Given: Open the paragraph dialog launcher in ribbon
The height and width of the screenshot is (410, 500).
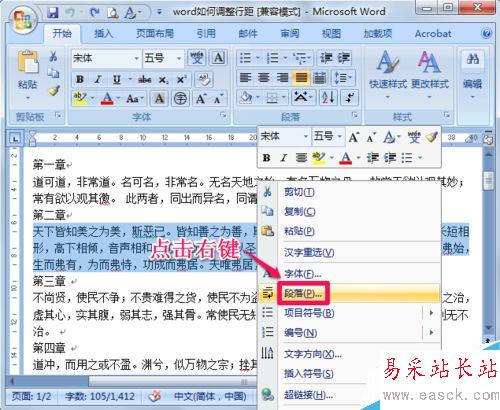Looking at the screenshot, I should tap(355, 115).
